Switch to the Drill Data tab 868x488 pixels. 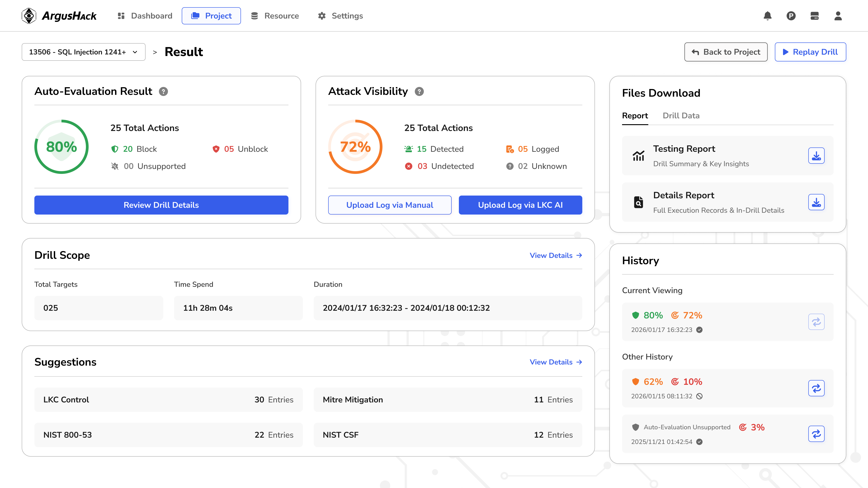pos(681,116)
